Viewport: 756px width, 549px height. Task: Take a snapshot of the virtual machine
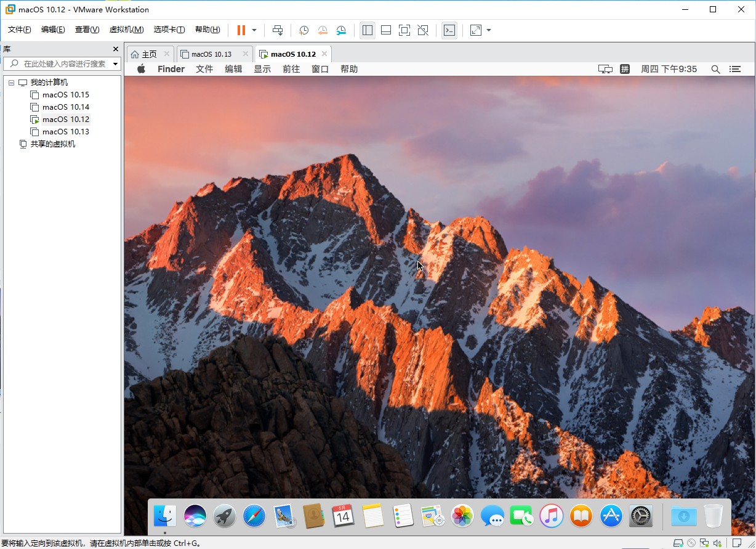303,30
